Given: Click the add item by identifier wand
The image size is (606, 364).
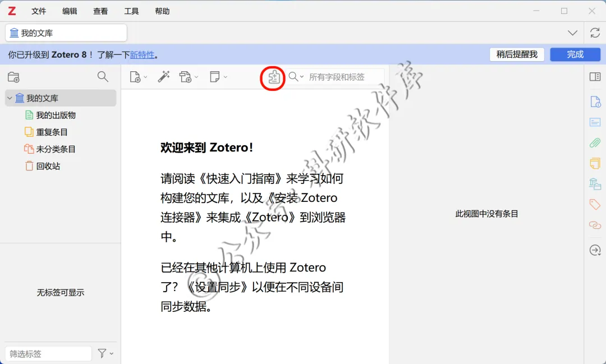Looking at the screenshot, I should coord(163,76).
